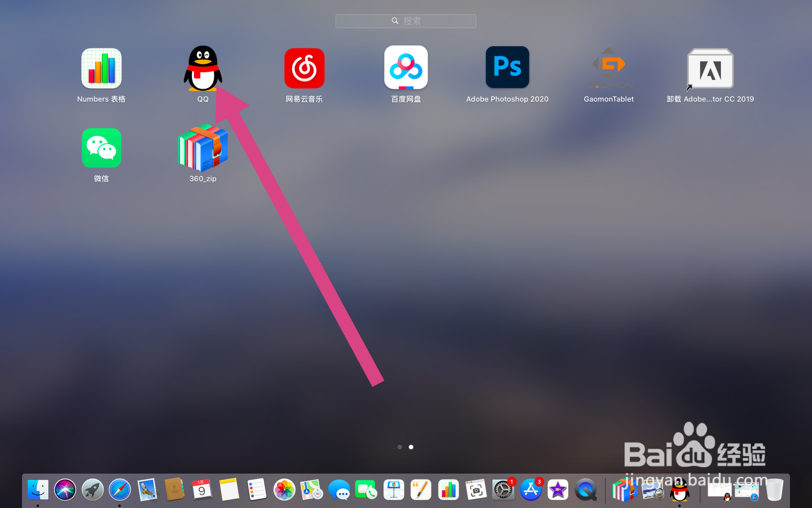Image resolution: width=812 pixels, height=508 pixels.
Task: Open the Numbers 表格 app in Launchpad
Action: pos(101,68)
